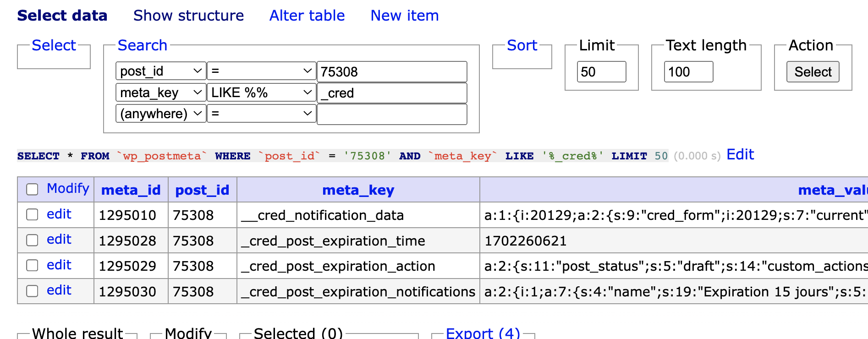Click Edit link next to SQL query

coord(740,155)
